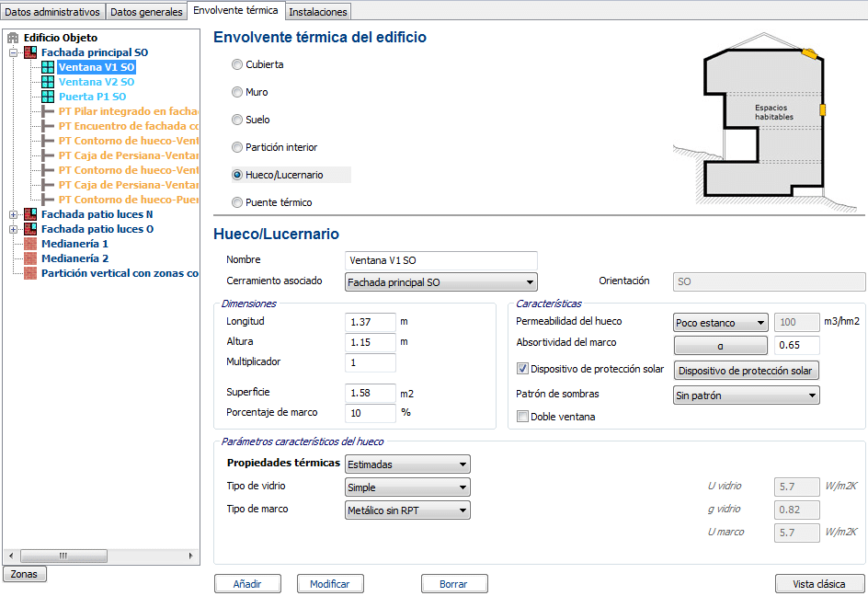Click the tree panel horizontal scrollbar thumb

point(63,556)
